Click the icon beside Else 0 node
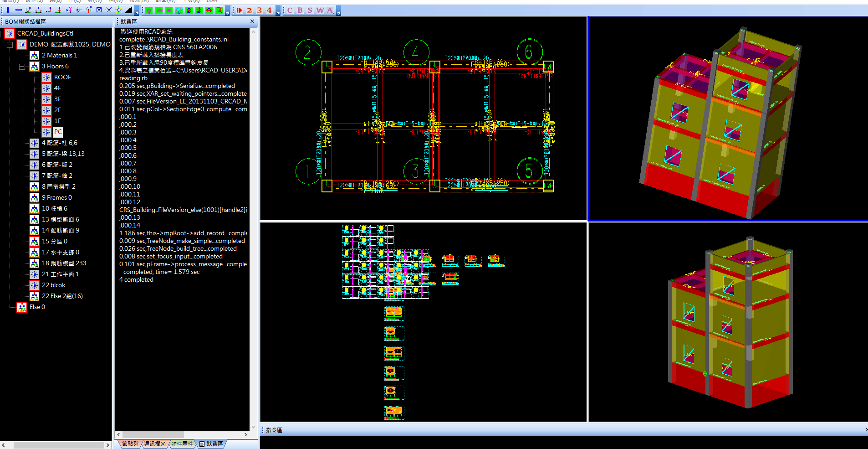Screen dimensions: 868x449 [x=22, y=307]
